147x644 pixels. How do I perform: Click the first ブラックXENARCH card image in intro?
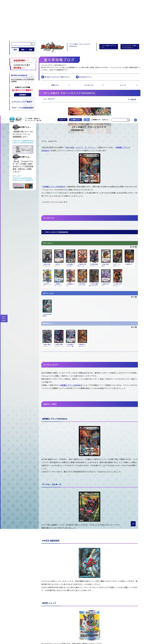click(90, 169)
